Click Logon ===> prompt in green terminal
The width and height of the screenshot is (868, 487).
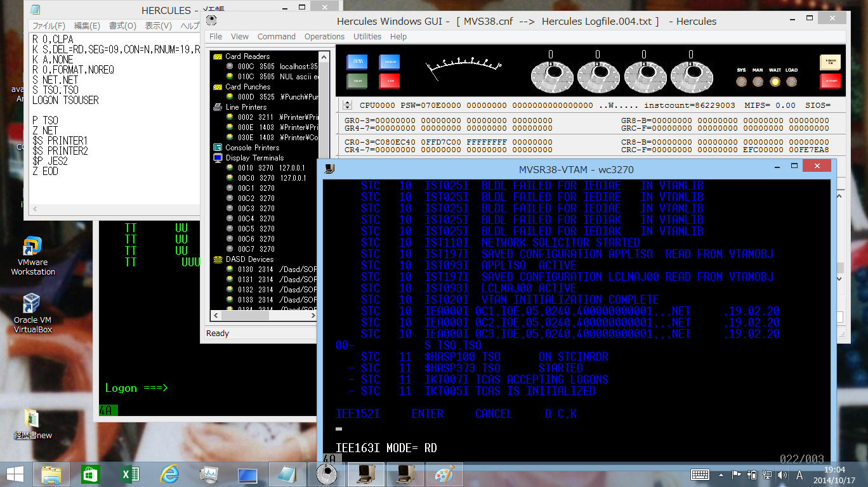pos(136,388)
